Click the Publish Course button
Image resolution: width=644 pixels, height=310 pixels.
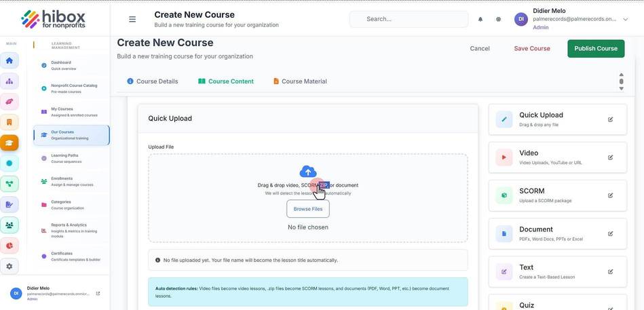596,48
